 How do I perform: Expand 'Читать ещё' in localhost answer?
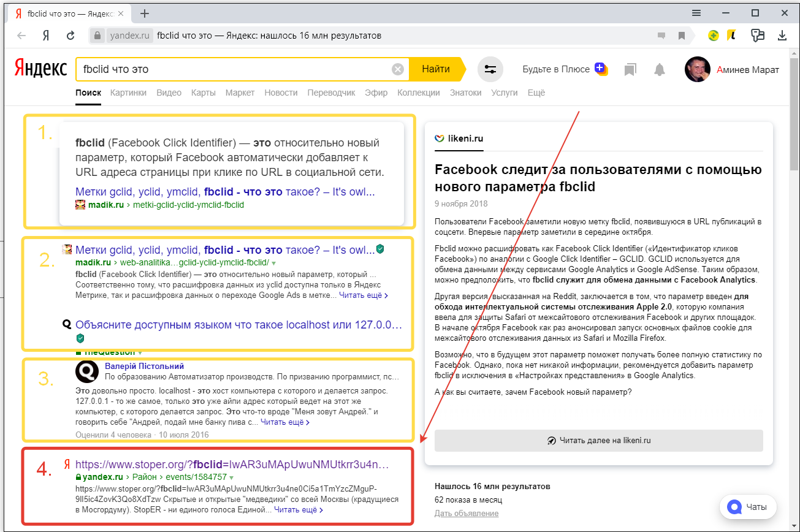pos(284,422)
